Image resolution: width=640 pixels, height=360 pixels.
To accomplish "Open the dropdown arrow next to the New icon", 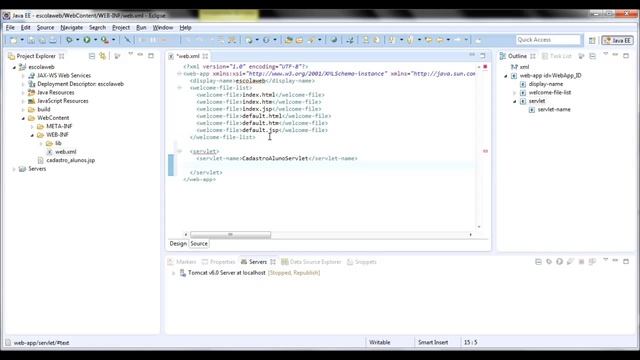I will [x=22, y=40].
